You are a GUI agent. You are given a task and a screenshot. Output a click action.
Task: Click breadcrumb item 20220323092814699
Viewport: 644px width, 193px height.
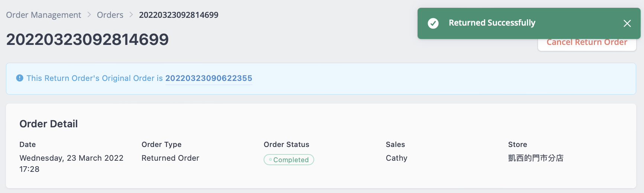click(178, 15)
